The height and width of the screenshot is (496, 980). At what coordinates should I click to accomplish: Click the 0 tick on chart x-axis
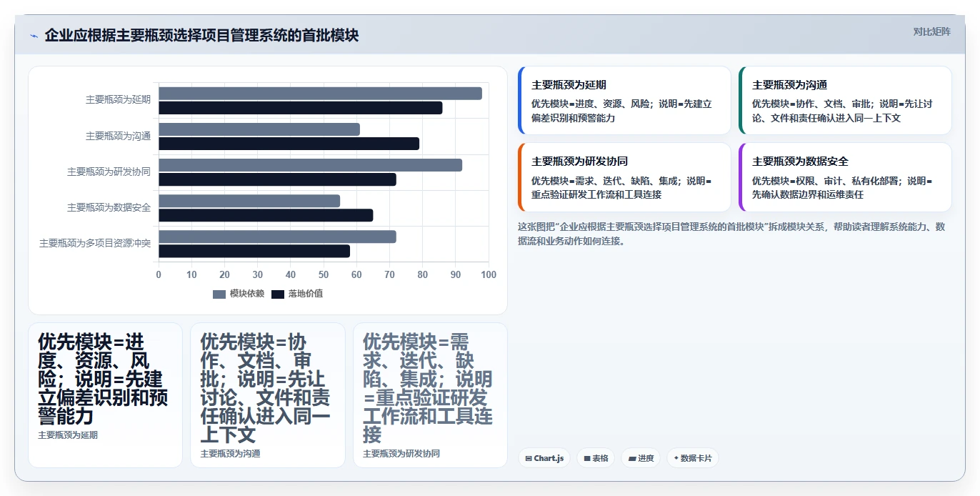coord(159,274)
